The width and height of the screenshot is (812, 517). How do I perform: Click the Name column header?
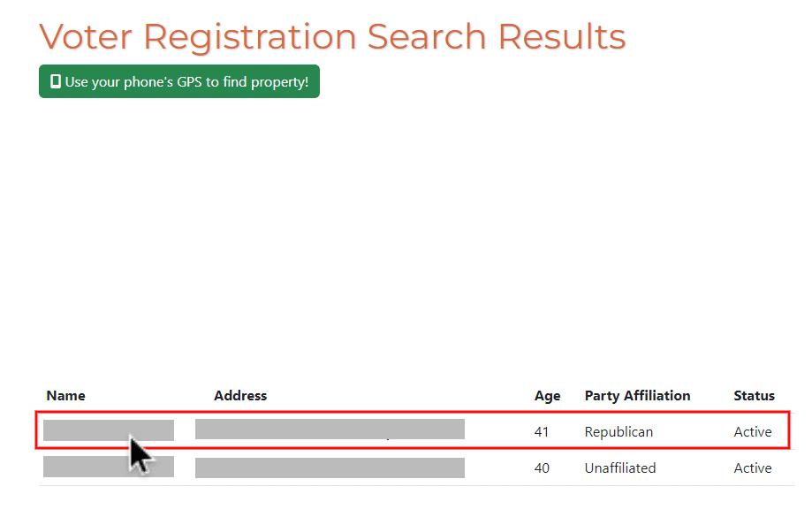(65, 396)
